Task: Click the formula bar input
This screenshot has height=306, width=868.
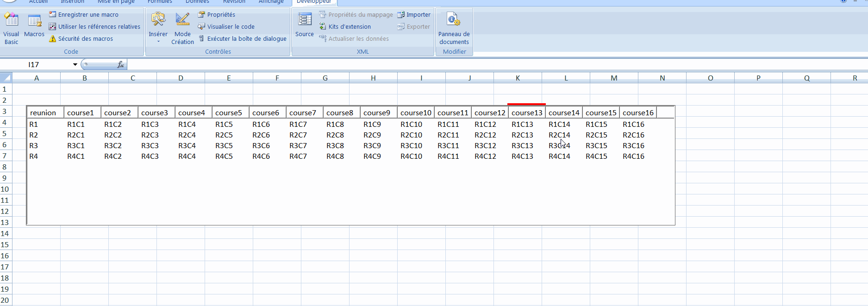Action: pos(497,64)
